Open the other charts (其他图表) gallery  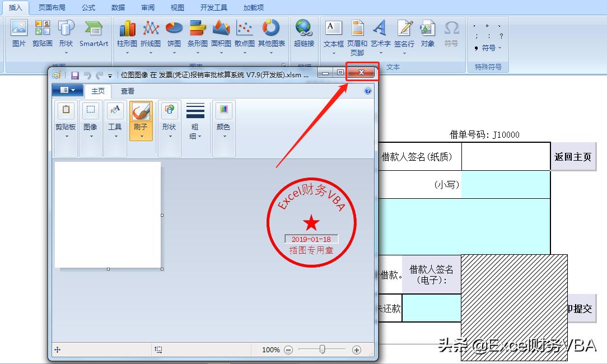tap(272, 36)
